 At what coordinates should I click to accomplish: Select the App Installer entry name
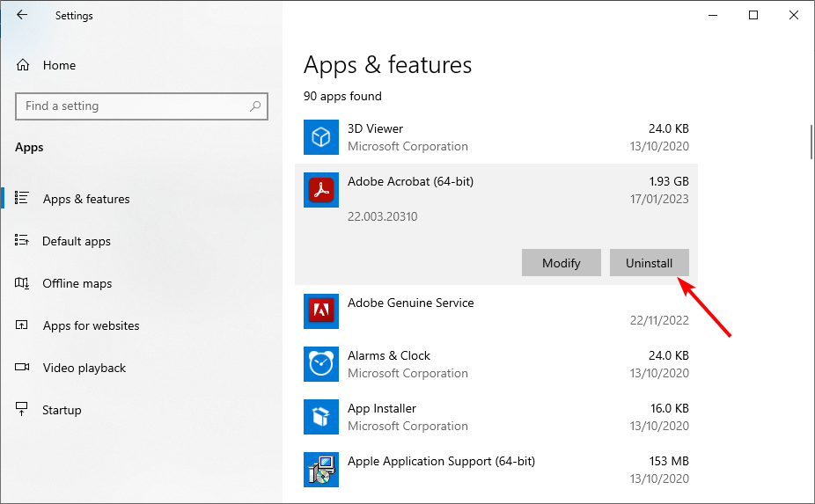[381, 408]
